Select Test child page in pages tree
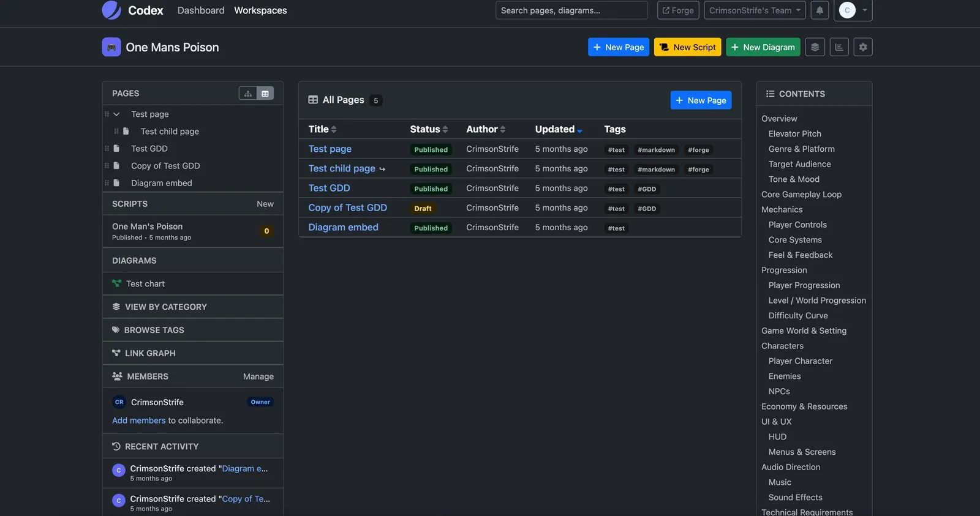 tap(170, 132)
